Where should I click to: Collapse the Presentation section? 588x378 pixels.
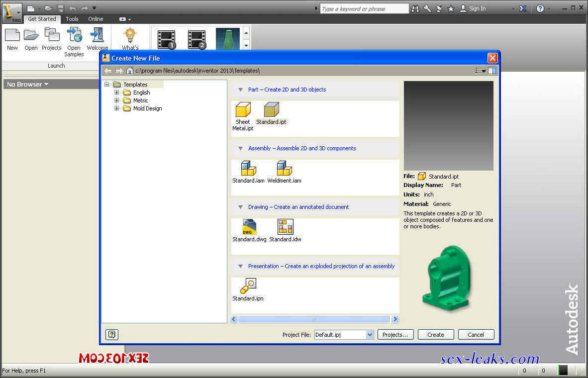pos(241,266)
